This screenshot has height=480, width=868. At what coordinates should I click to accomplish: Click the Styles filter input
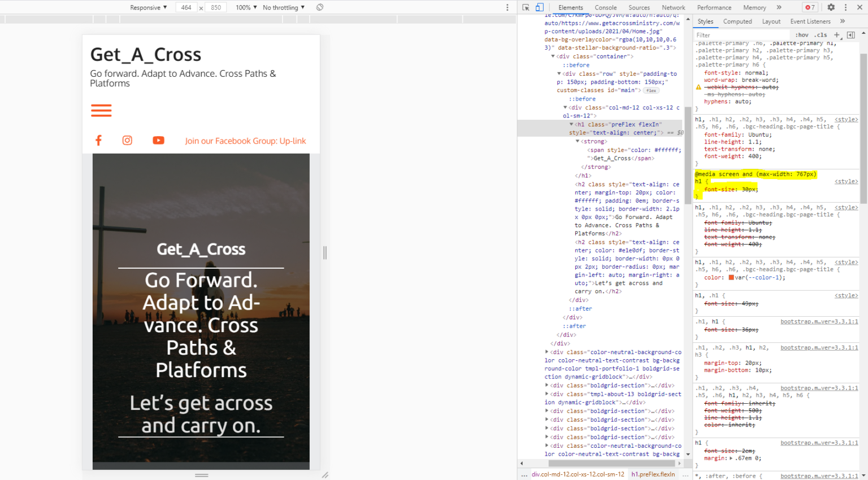click(x=742, y=35)
